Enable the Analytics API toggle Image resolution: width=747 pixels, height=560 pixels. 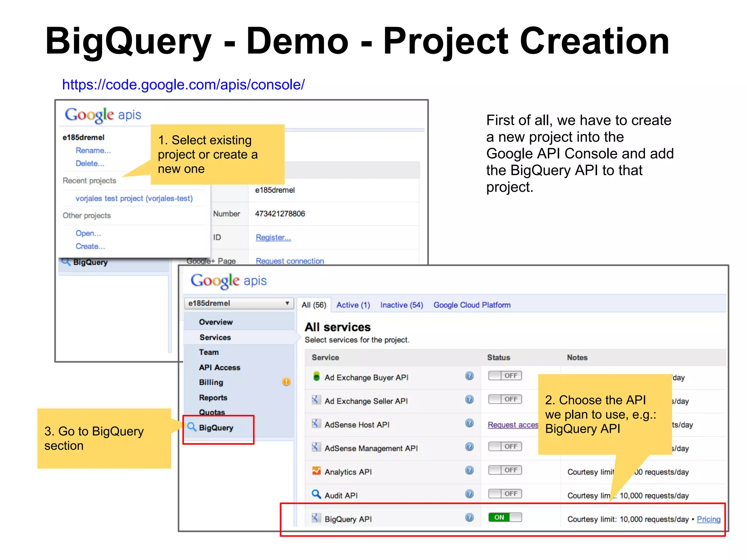point(505,470)
